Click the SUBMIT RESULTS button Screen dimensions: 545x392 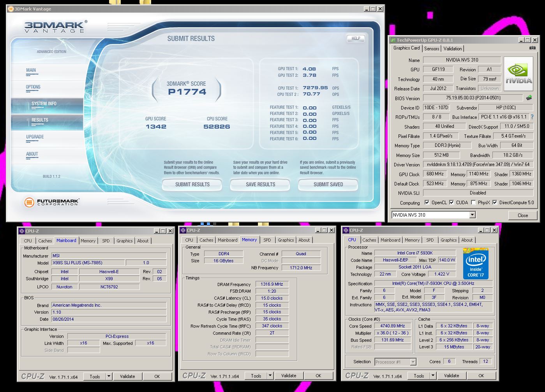pyautogui.click(x=192, y=184)
